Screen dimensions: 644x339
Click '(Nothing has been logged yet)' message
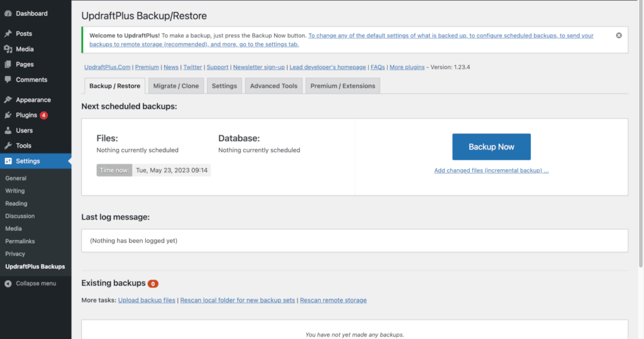(133, 241)
